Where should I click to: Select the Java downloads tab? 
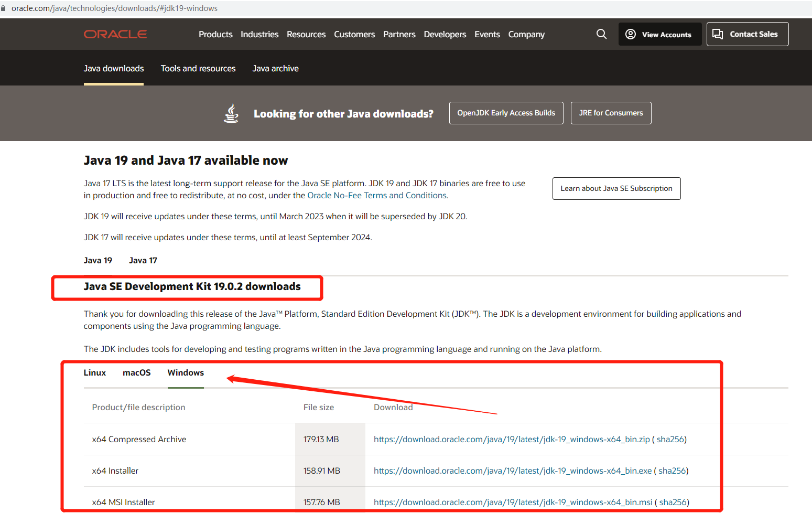pyautogui.click(x=114, y=69)
